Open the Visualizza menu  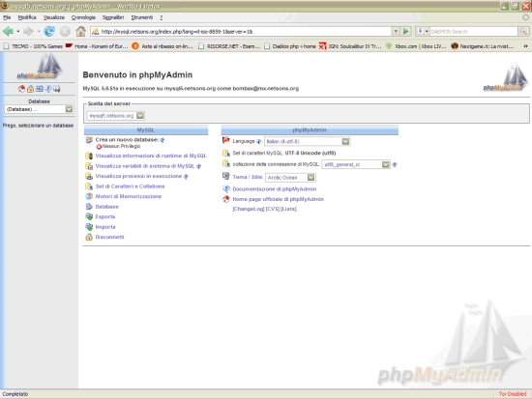53,17
